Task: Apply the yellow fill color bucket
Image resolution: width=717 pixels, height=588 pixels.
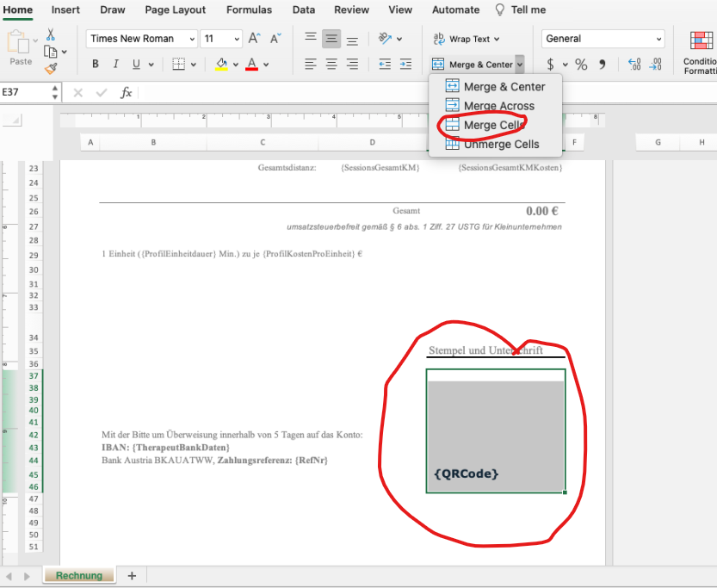Action: click(x=221, y=64)
